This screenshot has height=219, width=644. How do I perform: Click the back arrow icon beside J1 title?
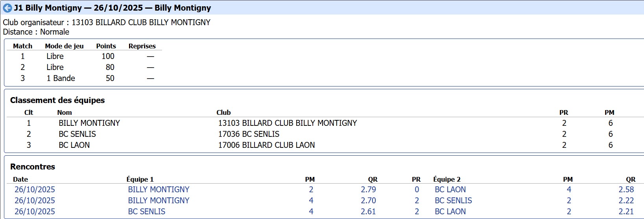click(x=7, y=8)
